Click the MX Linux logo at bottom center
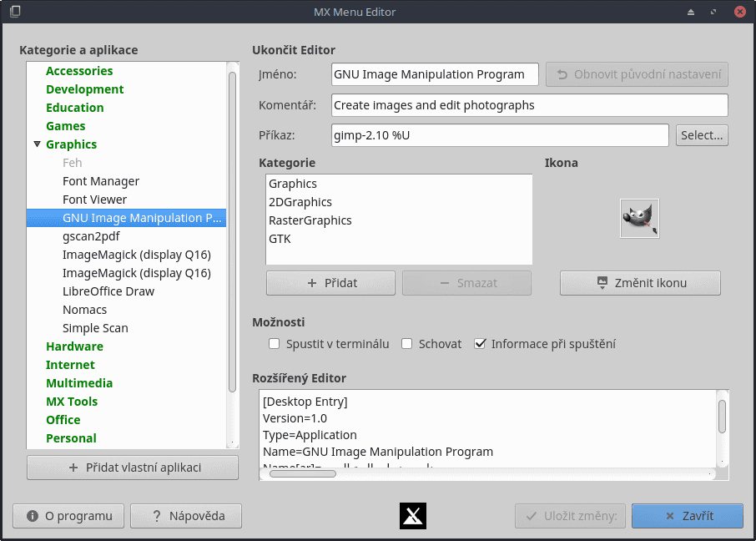The image size is (756, 541). pos(412,516)
